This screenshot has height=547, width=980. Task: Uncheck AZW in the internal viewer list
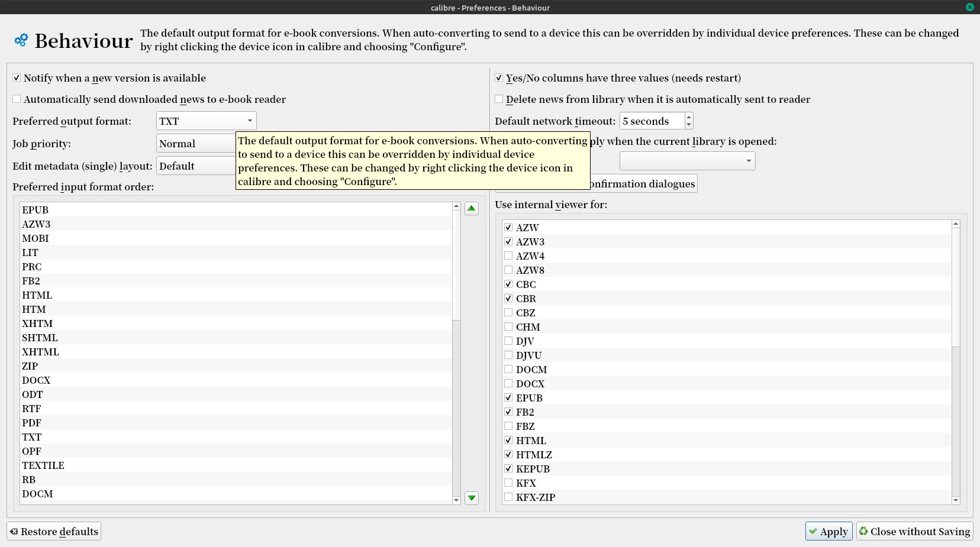tap(508, 228)
